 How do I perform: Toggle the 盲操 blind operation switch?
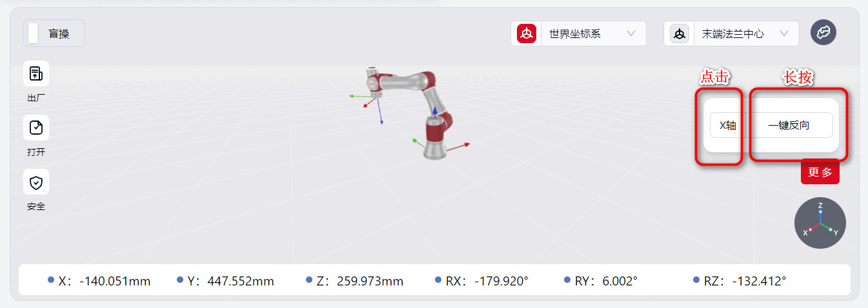click(34, 34)
